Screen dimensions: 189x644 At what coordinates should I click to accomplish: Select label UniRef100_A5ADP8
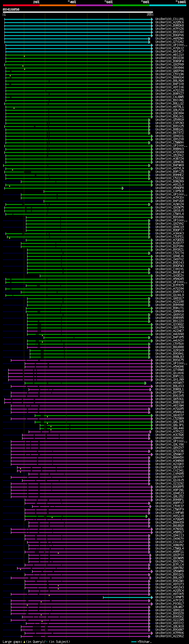tap(170, 188)
